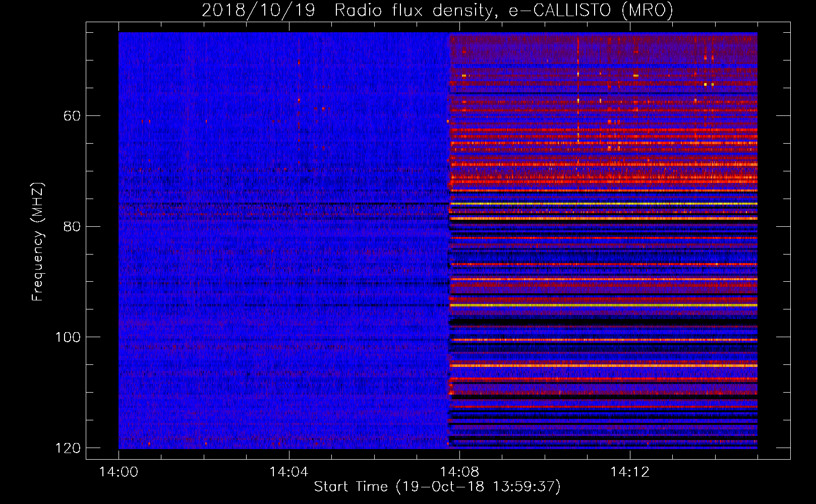Select the 'Frequency (MHZ)' axis label
Screen dimensions: 816x504
point(38,241)
